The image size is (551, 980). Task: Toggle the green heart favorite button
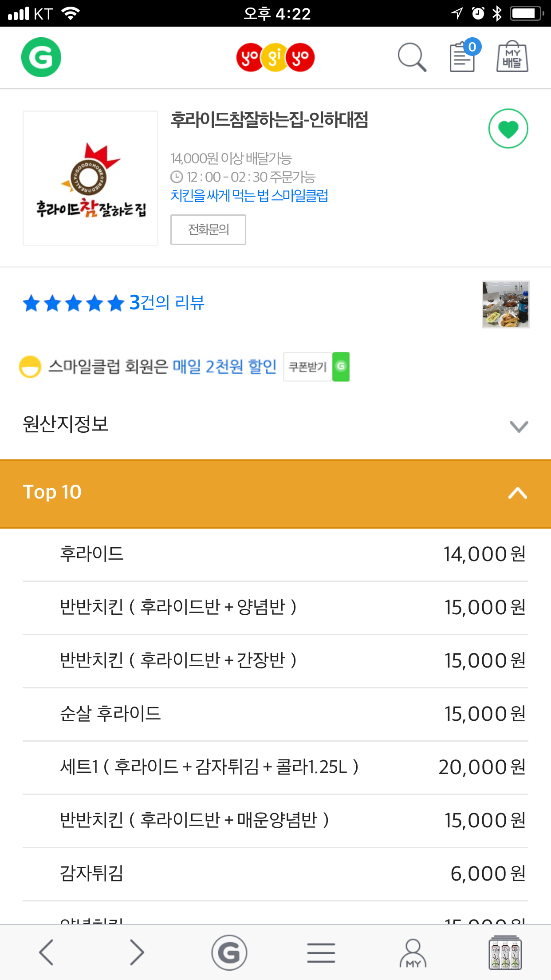point(508,129)
